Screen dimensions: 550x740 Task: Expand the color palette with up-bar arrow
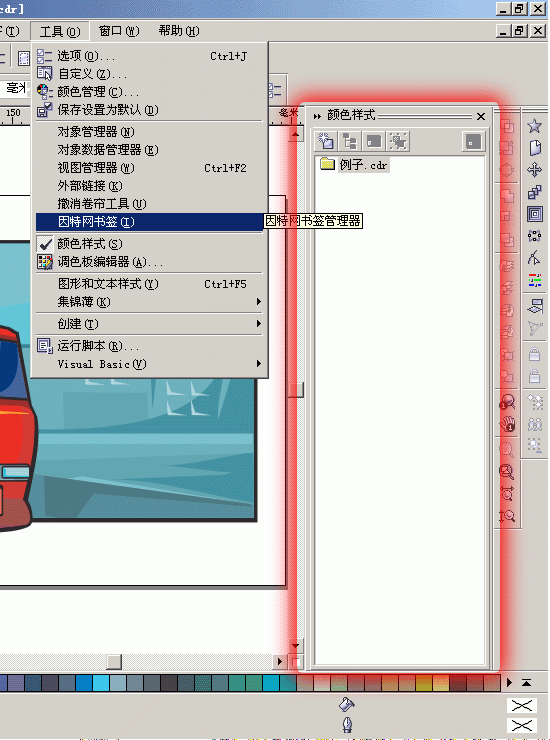[526, 682]
